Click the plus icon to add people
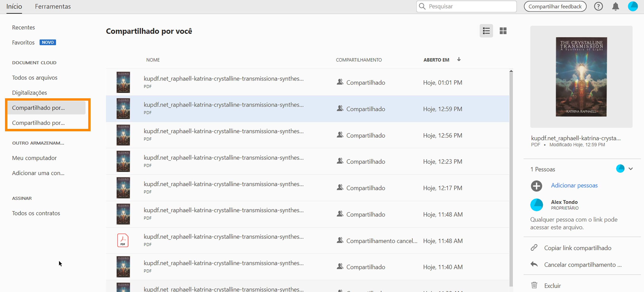This screenshot has height=292, width=644. click(536, 186)
